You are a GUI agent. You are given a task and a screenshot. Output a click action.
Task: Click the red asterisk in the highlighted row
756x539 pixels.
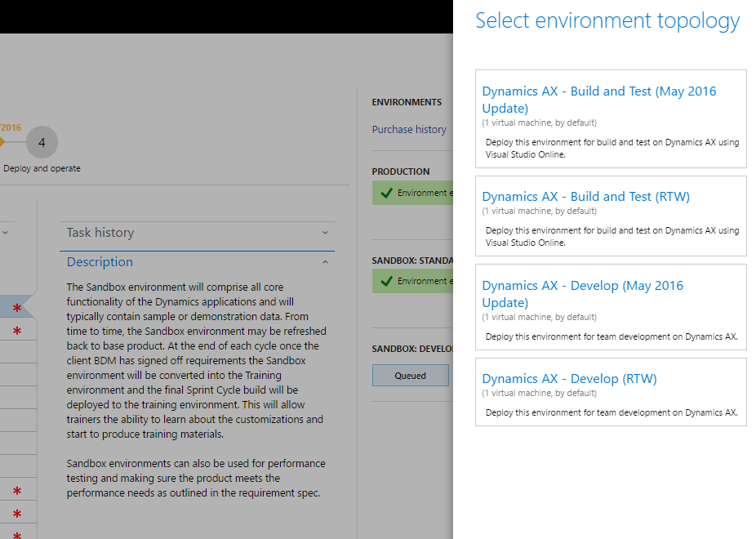pos(17,308)
